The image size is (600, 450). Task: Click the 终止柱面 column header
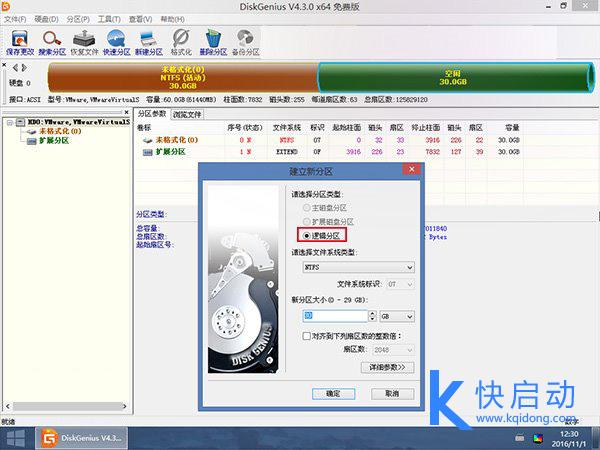(426, 127)
